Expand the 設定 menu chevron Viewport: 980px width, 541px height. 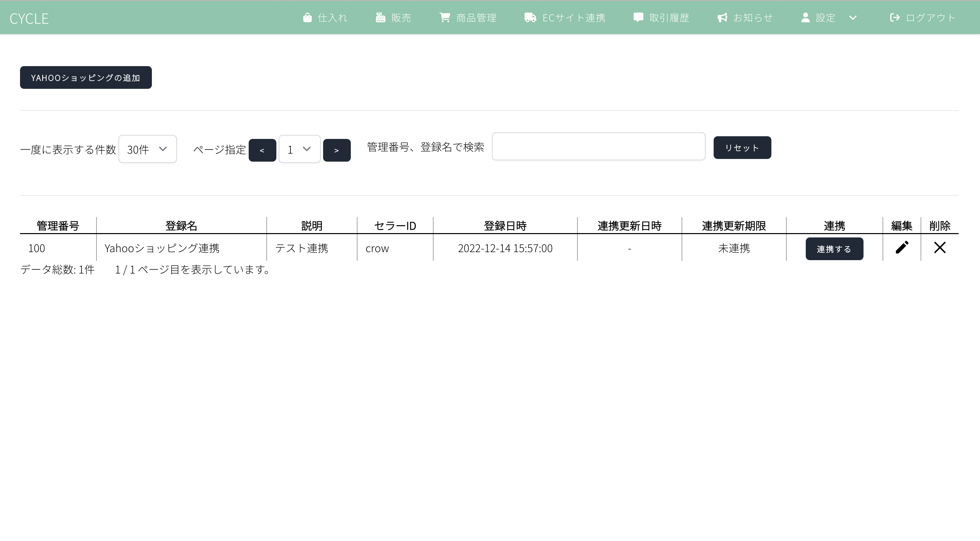click(x=853, y=17)
